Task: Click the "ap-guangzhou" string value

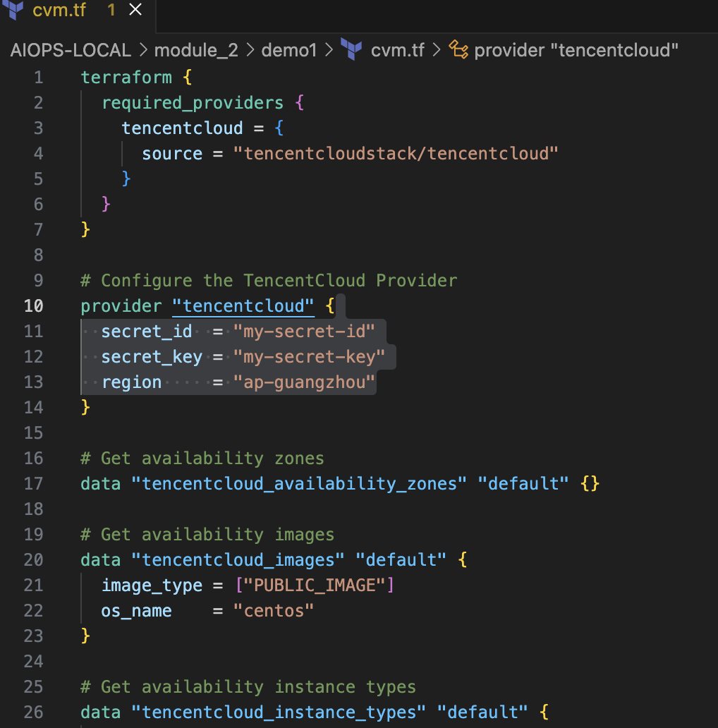Action: click(x=304, y=382)
